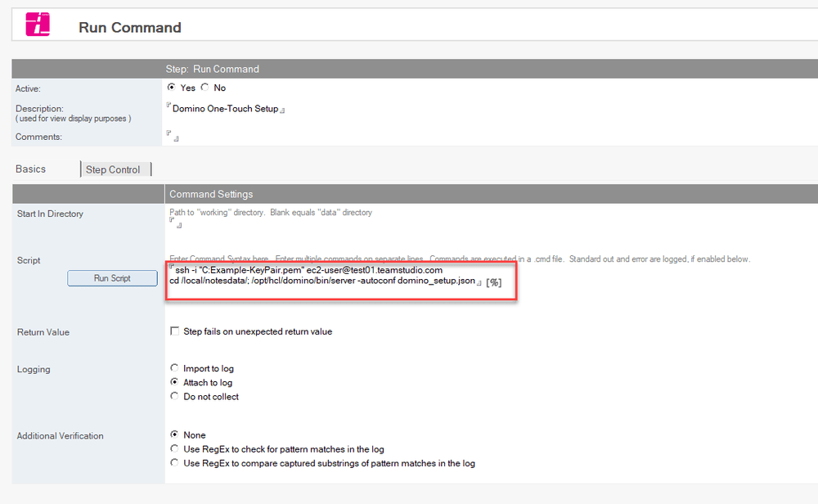Viewport: 818px width, 504px height.
Task: Select RegEx pattern match verification
Action: tap(173, 448)
